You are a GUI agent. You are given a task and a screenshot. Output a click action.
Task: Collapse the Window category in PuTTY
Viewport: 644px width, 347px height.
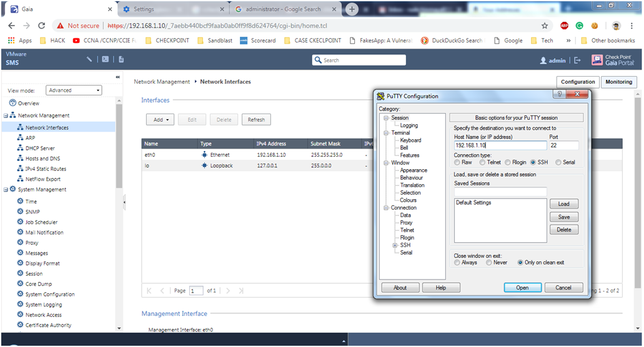pos(386,163)
